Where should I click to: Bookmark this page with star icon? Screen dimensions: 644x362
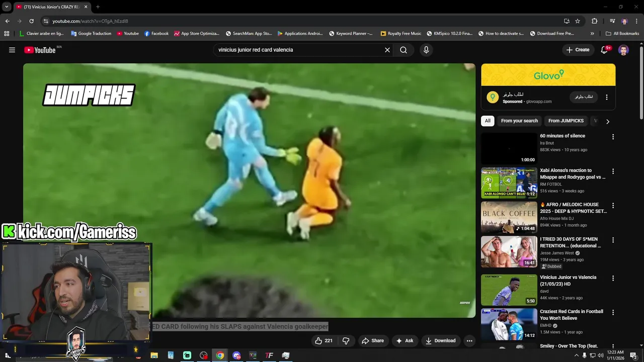[578, 21]
